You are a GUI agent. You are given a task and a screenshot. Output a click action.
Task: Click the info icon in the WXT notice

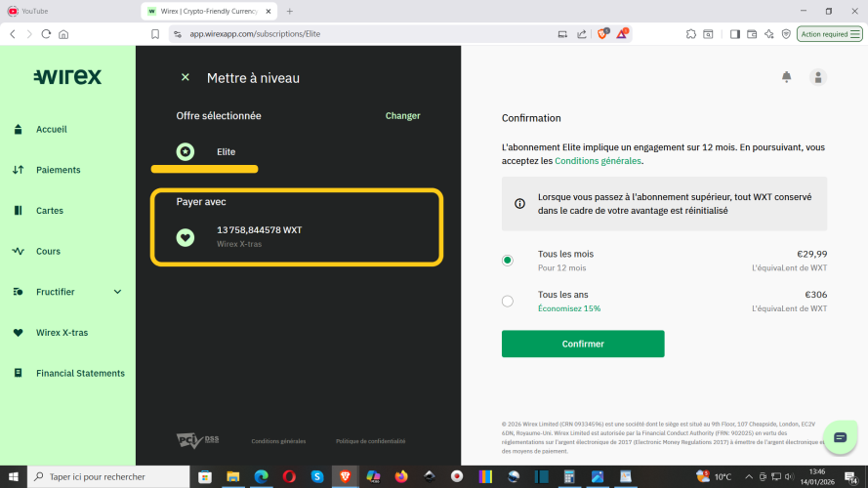point(519,204)
